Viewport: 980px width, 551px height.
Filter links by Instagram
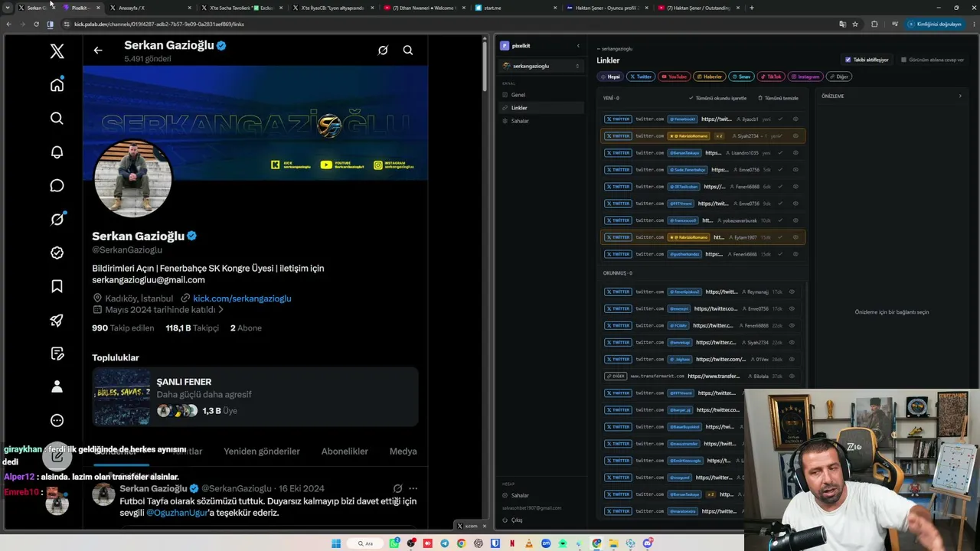tap(805, 77)
